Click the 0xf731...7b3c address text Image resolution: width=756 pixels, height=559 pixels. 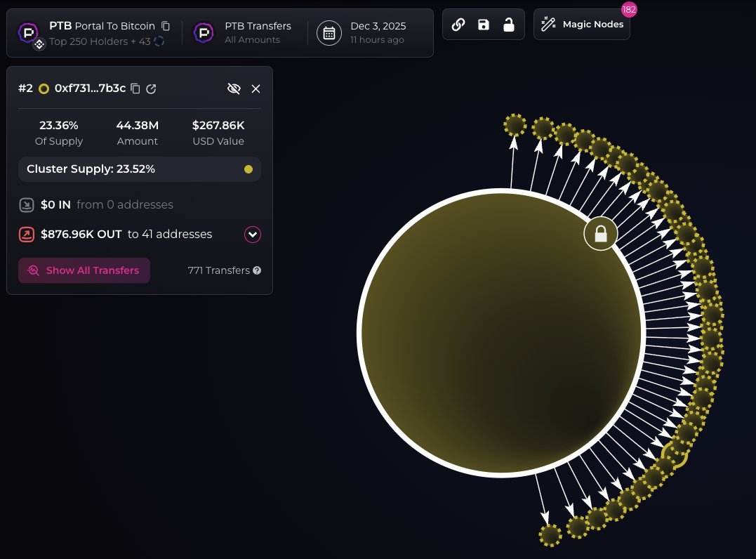tap(90, 88)
